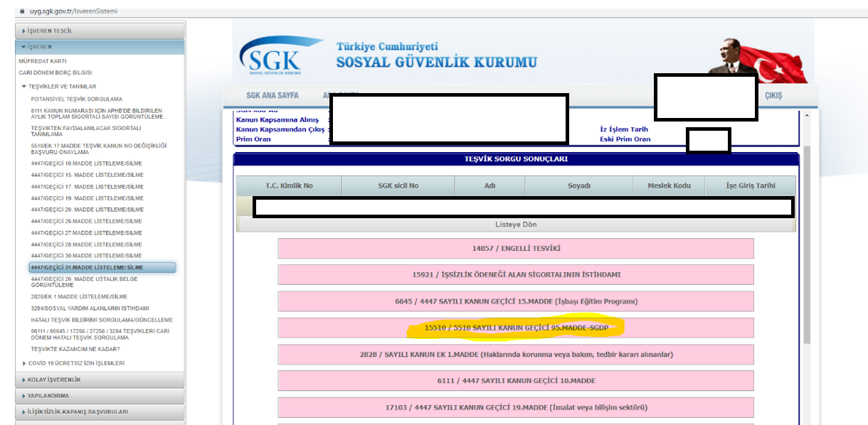This screenshot has width=868, height=425.
Task: Open the SGK ANA SAYFA tab
Action: coord(272,95)
